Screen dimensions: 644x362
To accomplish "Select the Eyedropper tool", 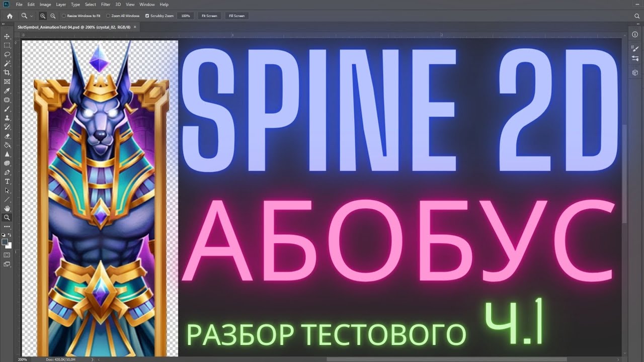I will (x=7, y=90).
